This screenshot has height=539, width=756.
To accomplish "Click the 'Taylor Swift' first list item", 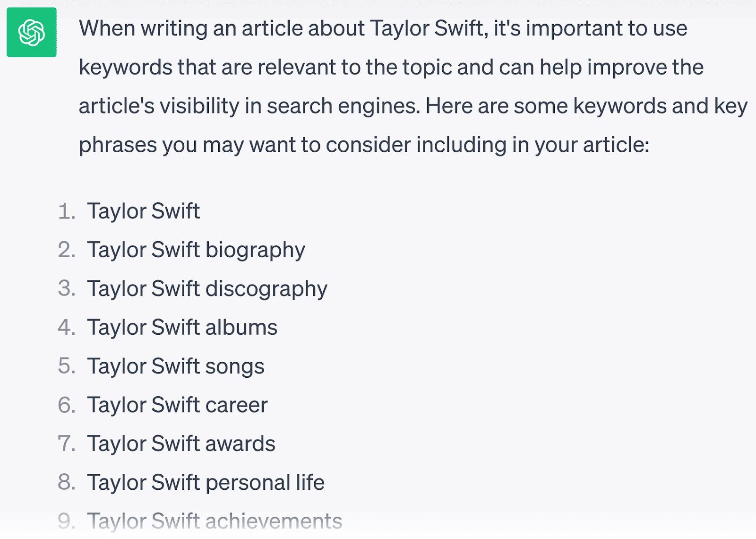I will tap(143, 211).
